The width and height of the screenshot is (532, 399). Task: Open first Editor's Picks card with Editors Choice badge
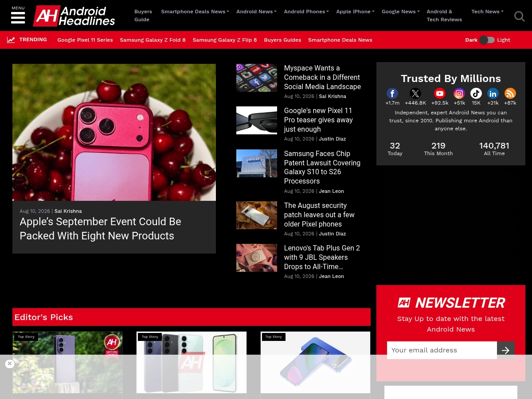tap(67, 362)
